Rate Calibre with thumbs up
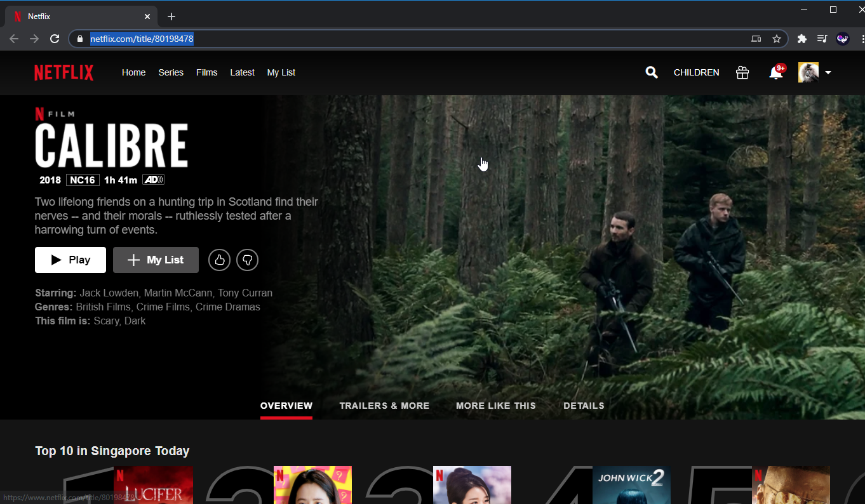865x504 pixels. [x=219, y=260]
